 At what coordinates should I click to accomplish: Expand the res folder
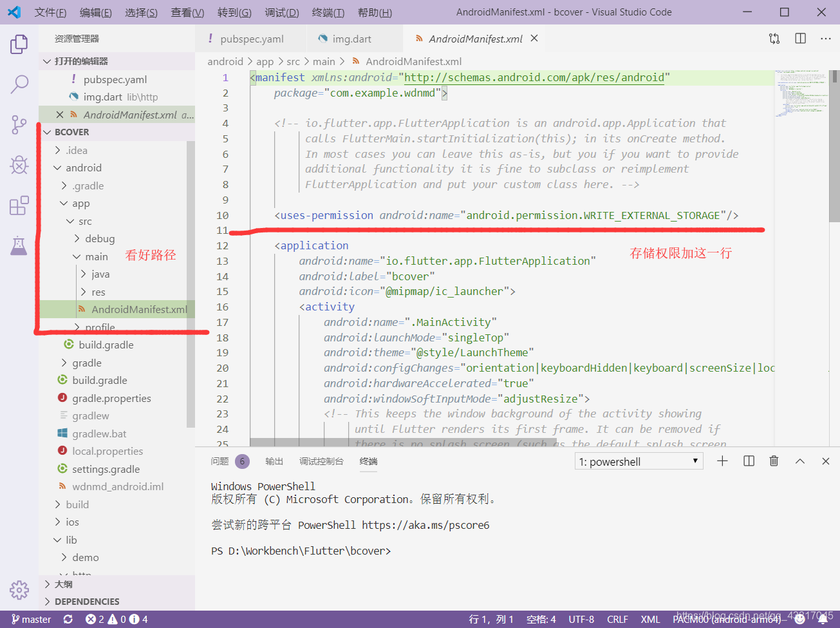[84, 292]
